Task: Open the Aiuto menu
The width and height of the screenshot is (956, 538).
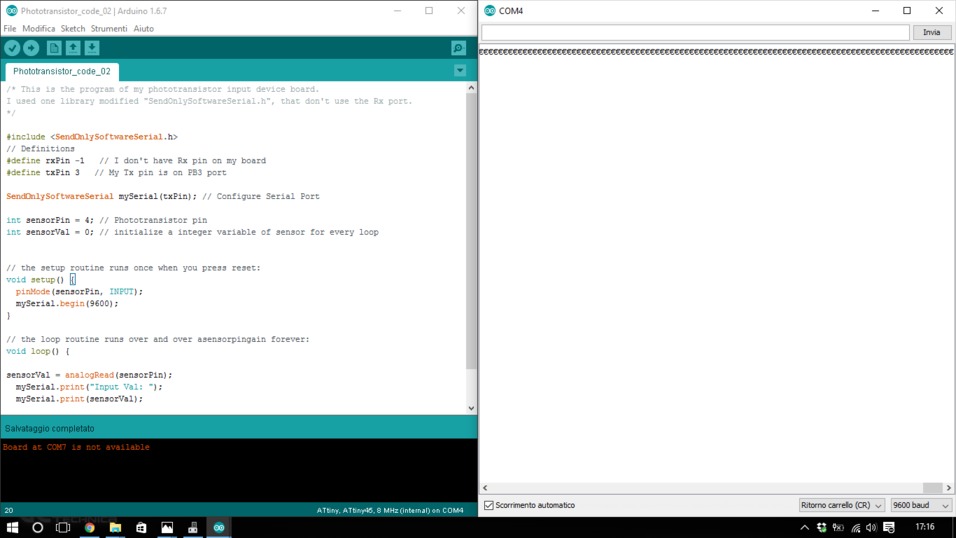Action: (143, 29)
